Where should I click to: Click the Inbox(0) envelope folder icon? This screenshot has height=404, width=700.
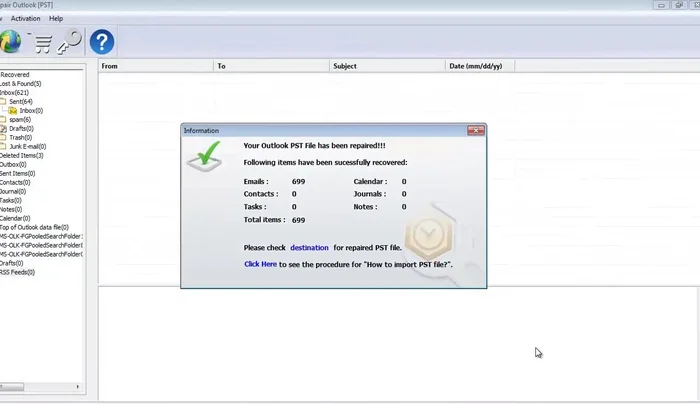(x=13, y=110)
